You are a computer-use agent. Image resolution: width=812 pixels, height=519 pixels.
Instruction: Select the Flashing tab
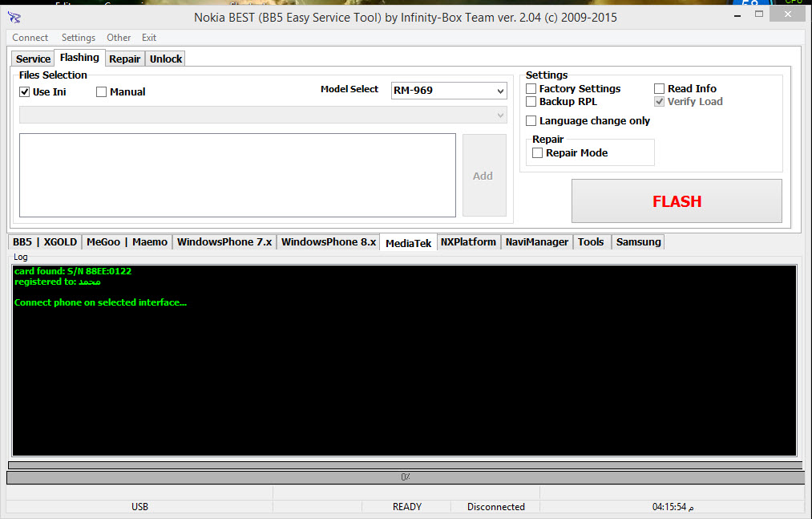click(x=79, y=58)
